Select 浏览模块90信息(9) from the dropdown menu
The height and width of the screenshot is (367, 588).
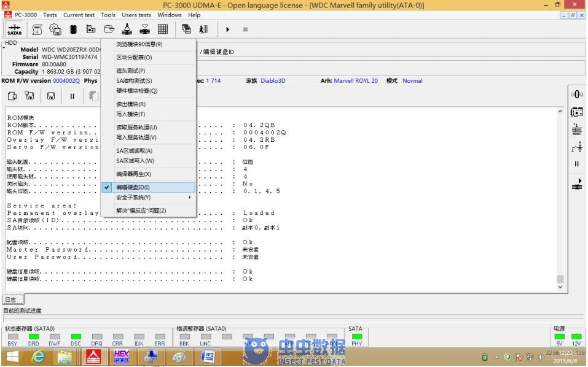[x=149, y=44]
